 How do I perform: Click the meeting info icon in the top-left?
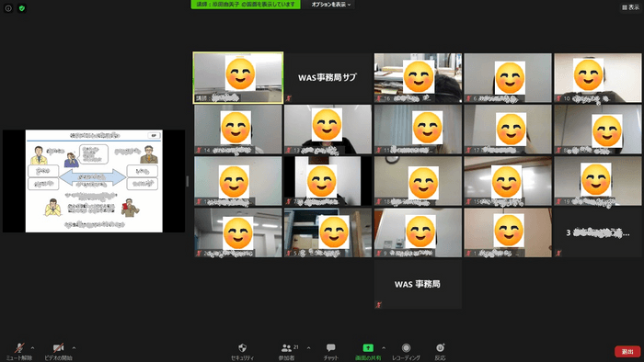[8, 7]
